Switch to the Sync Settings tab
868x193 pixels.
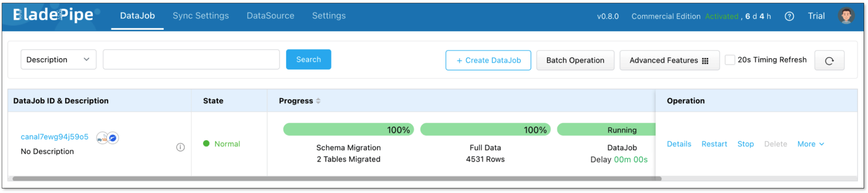[200, 16]
